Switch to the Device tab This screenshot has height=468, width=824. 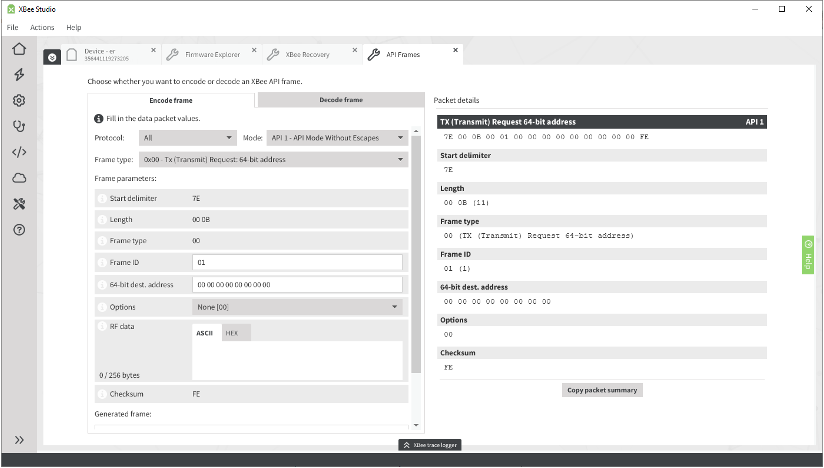[111, 55]
